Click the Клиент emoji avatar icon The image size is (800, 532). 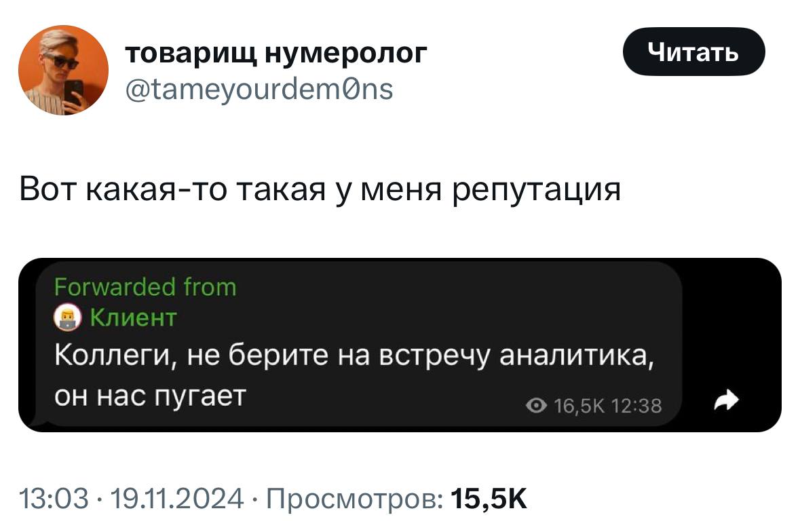click(68, 318)
